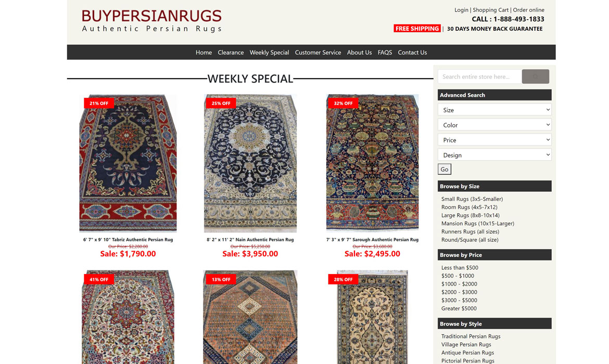This screenshot has height=364, width=609.
Task: Click the 21% OFF badge on Tabriz rug
Action: click(99, 103)
